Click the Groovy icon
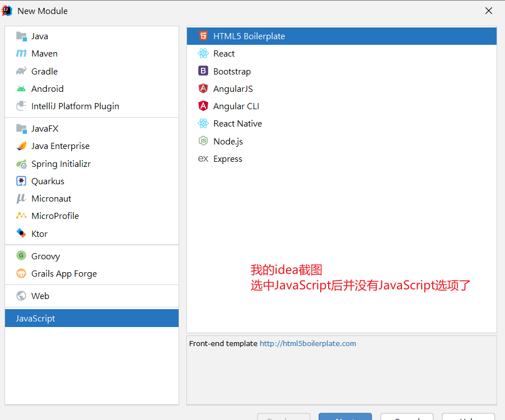 point(21,256)
